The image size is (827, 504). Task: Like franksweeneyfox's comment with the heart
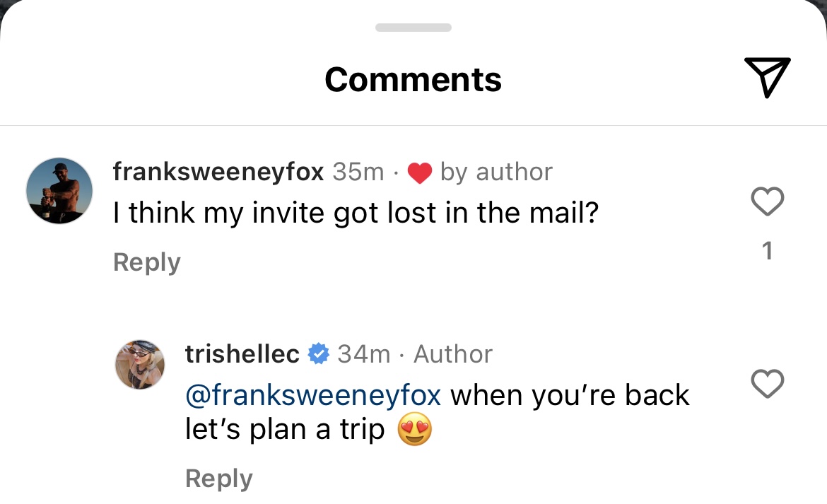click(768, 201)
